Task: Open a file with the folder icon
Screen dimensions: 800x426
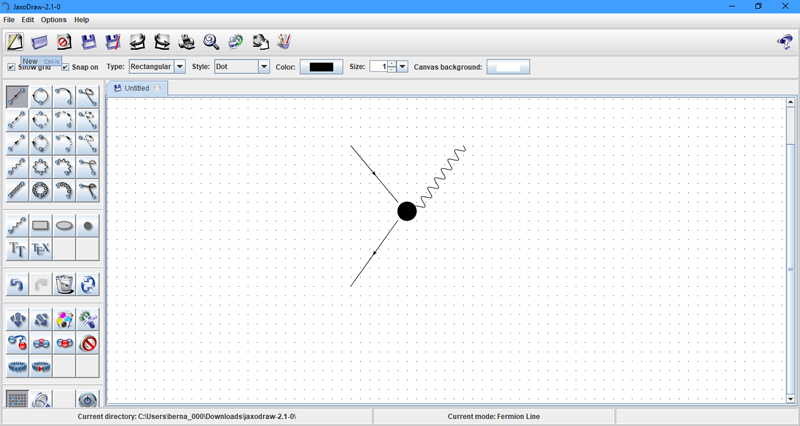Action: [x=39, y=42]
